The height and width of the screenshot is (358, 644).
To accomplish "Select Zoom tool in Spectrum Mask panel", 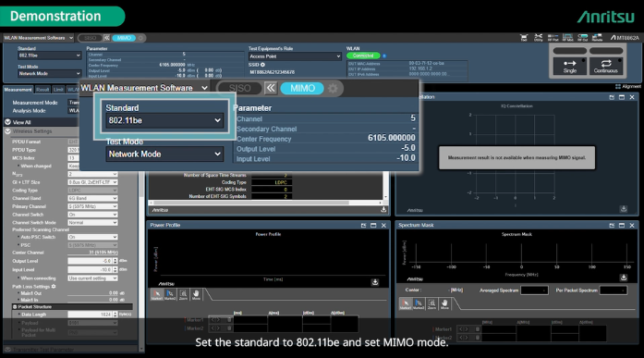I will [x=431, y=303].
